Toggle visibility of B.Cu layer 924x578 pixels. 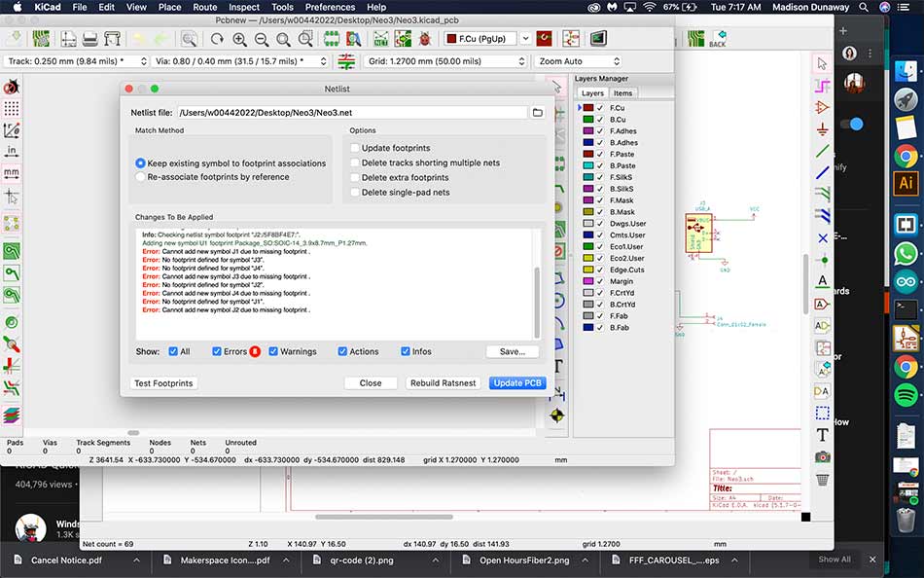pos(600,119)
